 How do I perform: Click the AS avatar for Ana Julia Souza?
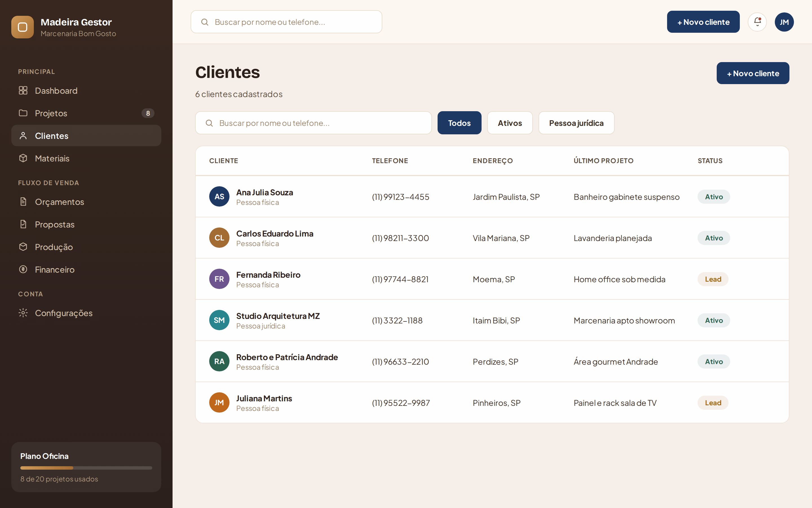(219, 196)
